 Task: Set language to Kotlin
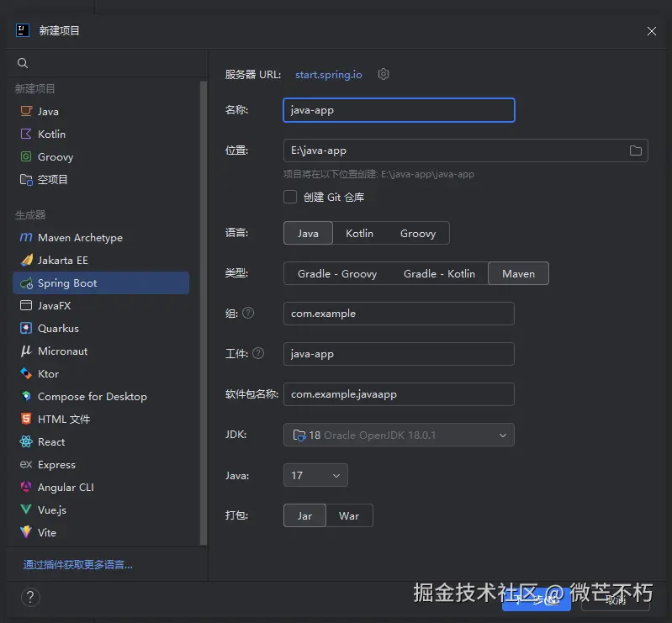pyautogui.click(x=360, y=234)
